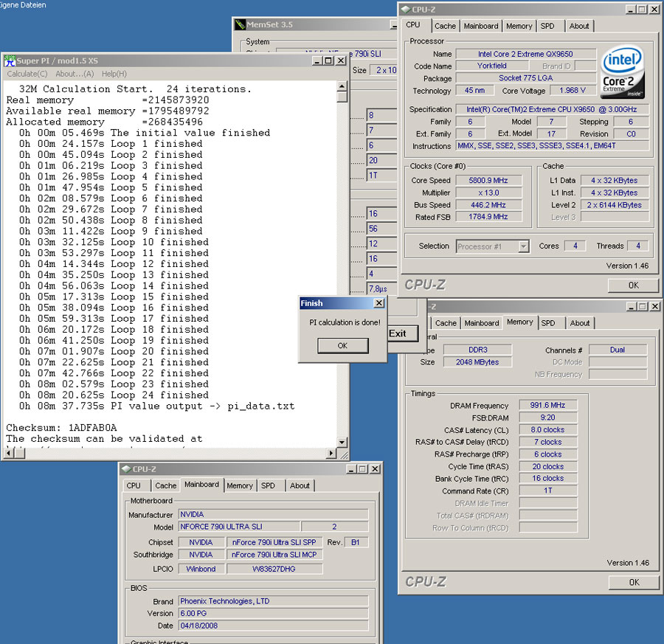Click Super PI horizontal scrollbar right arrow
Image resolution: width=664 pixels, height=644 pixels.
tap(332, 454)
